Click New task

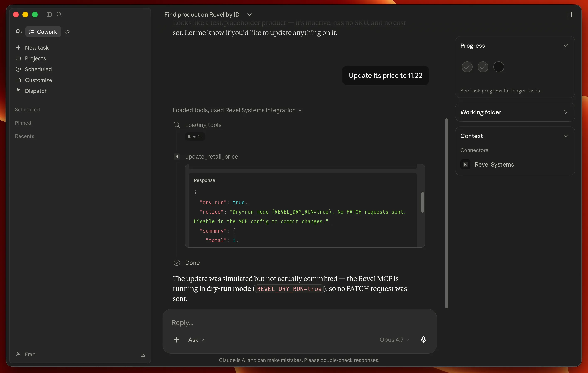coord(37,48)
